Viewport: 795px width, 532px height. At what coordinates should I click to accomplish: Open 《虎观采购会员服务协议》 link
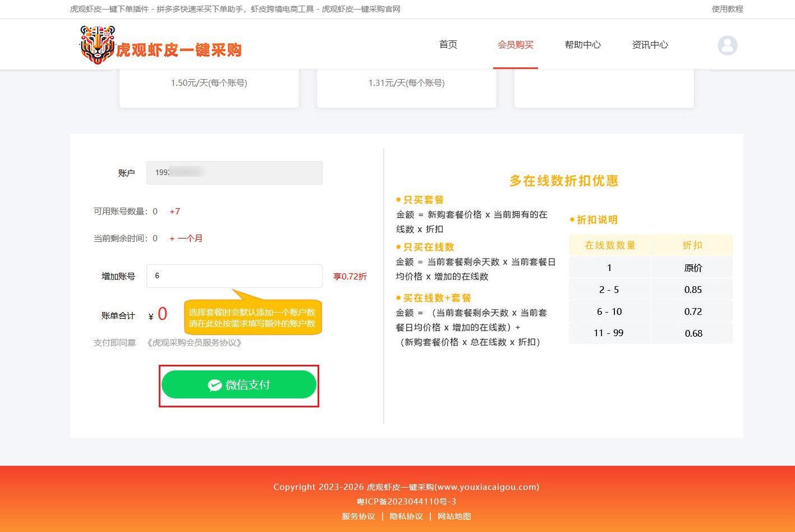[195, 343]
